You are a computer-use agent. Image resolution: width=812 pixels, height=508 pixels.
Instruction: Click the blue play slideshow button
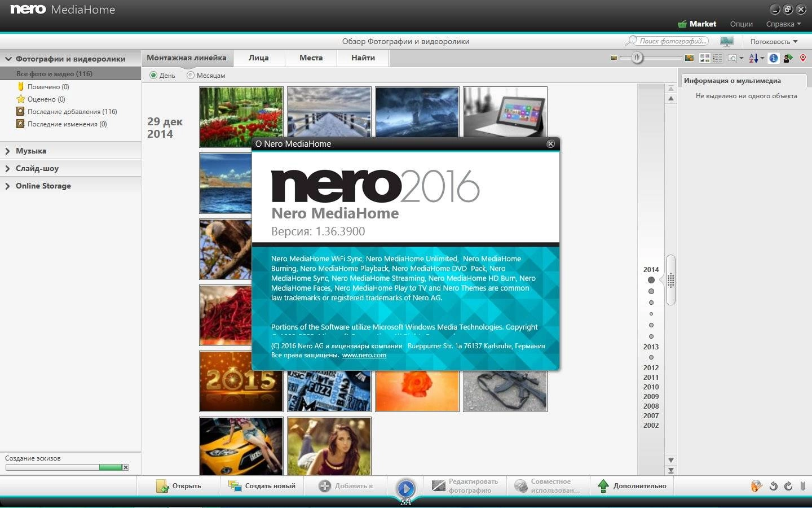(x=406, y=488)
